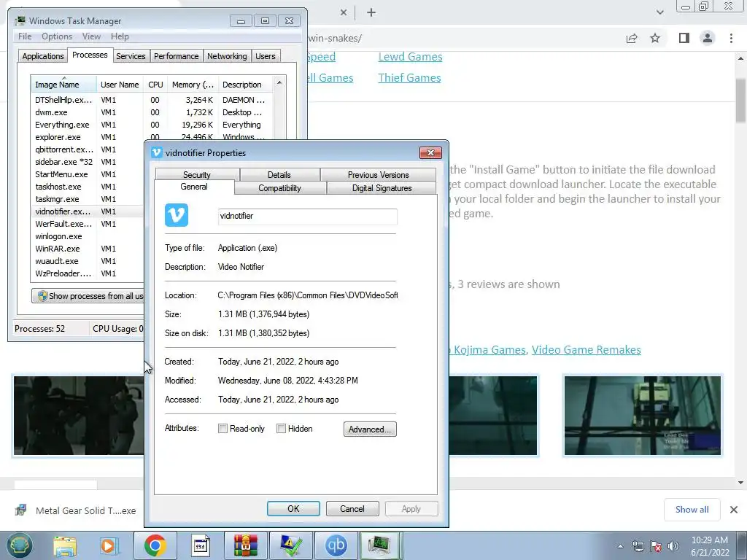Open the Previous Versions tab
This screenshot has height=560, width=747.
click(x=379, y=175)
